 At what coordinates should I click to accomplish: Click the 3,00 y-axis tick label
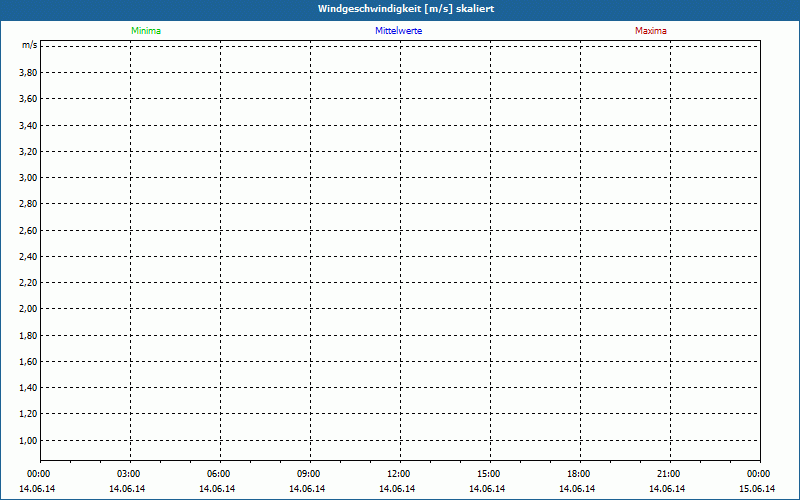click(x=28, y=178)
